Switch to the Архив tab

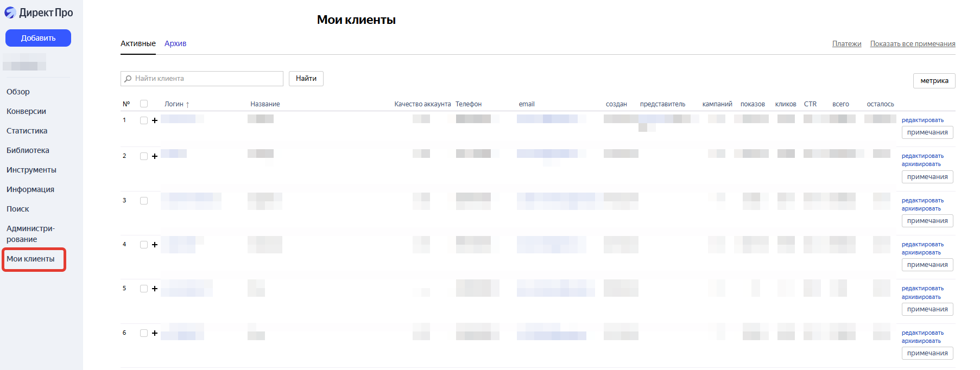coord(175,43)
